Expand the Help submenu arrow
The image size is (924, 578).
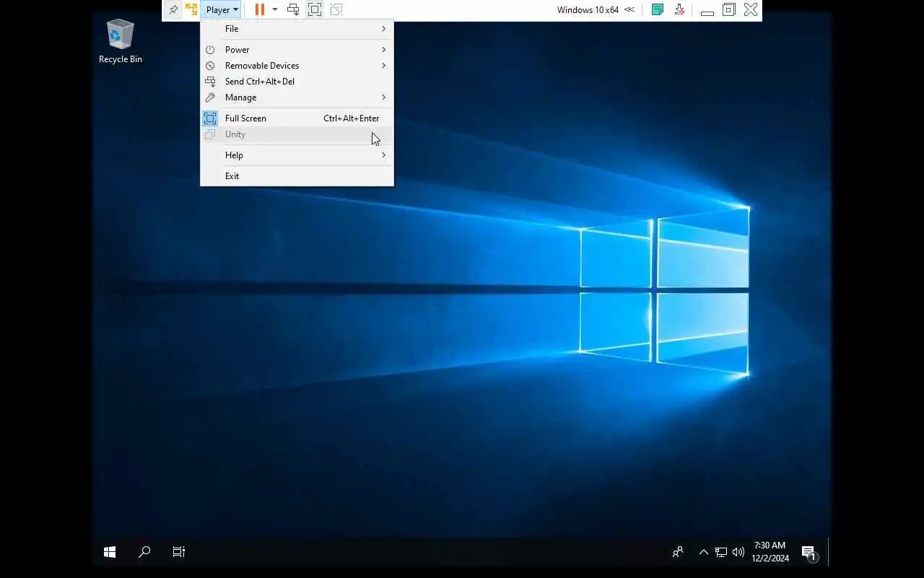383,155
